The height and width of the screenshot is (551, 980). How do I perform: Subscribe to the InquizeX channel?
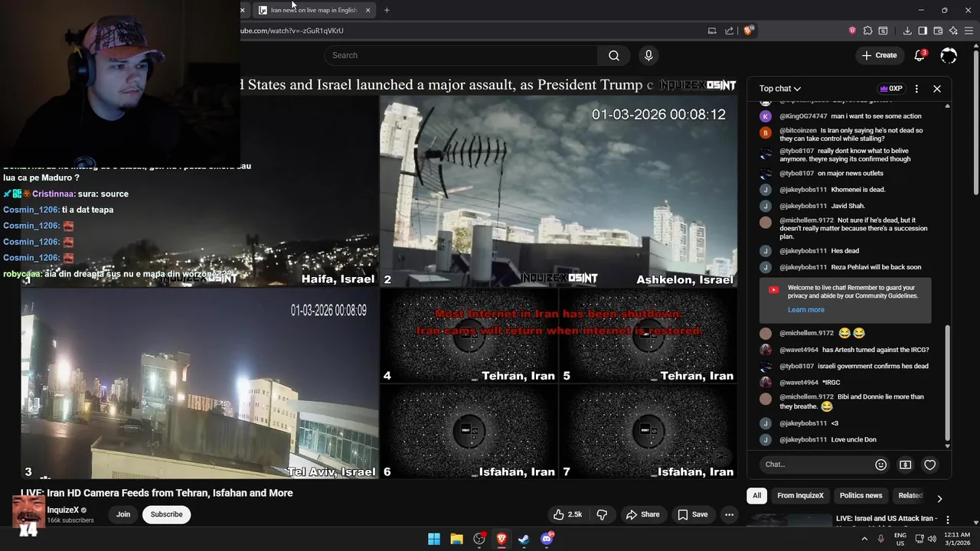tap(166, 514)
